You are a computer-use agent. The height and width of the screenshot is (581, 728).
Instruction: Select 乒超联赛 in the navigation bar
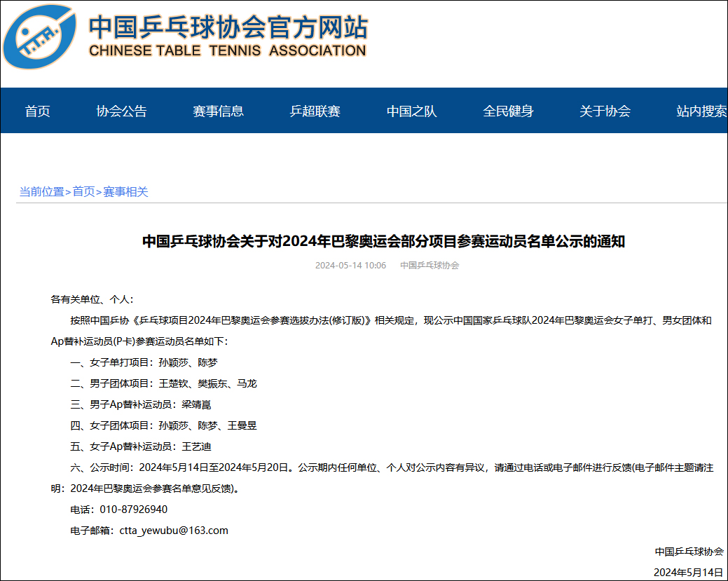(315, 111)
